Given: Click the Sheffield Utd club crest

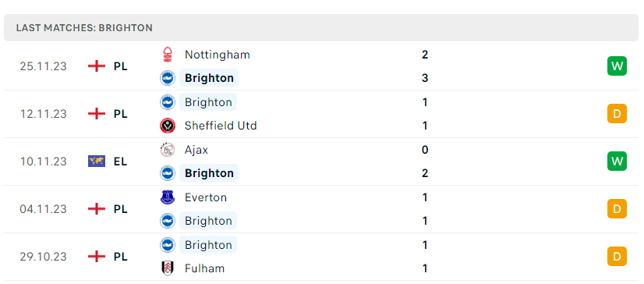Looking at the screenshot, I should tap(167, 126).
